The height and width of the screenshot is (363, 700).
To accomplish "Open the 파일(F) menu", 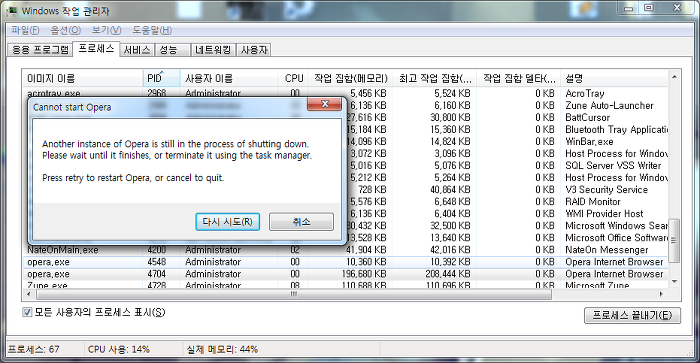I will pyautogui.click(x=25, y=30).
